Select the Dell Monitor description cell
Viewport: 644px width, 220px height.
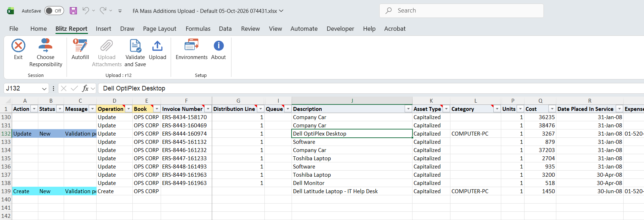point(352,183)
